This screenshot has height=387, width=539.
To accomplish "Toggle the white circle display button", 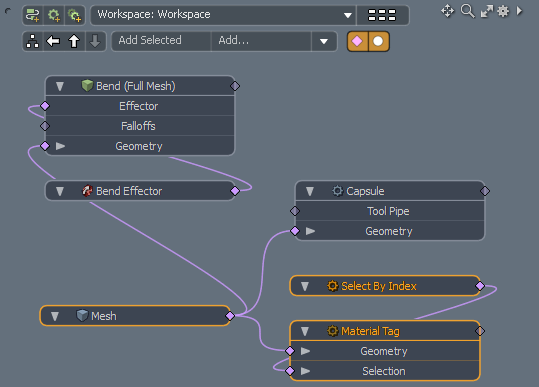I will (378, 41).
